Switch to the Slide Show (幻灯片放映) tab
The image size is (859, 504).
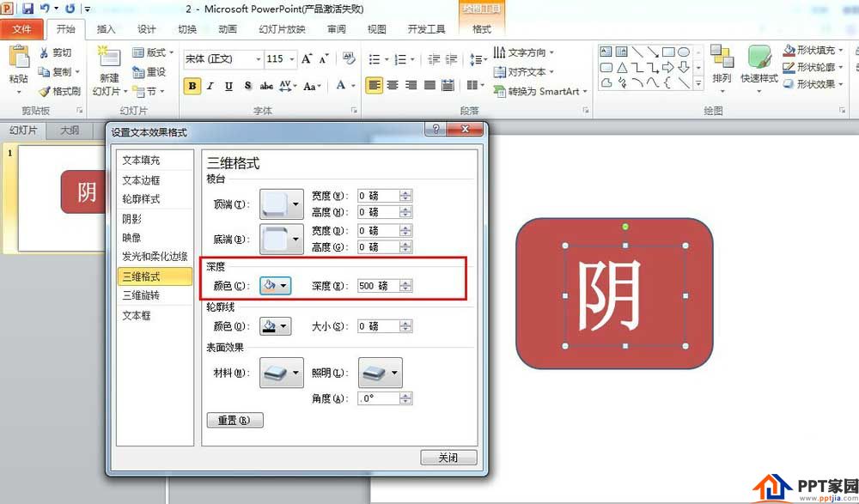pyautogui.click(x=282, y=29)
